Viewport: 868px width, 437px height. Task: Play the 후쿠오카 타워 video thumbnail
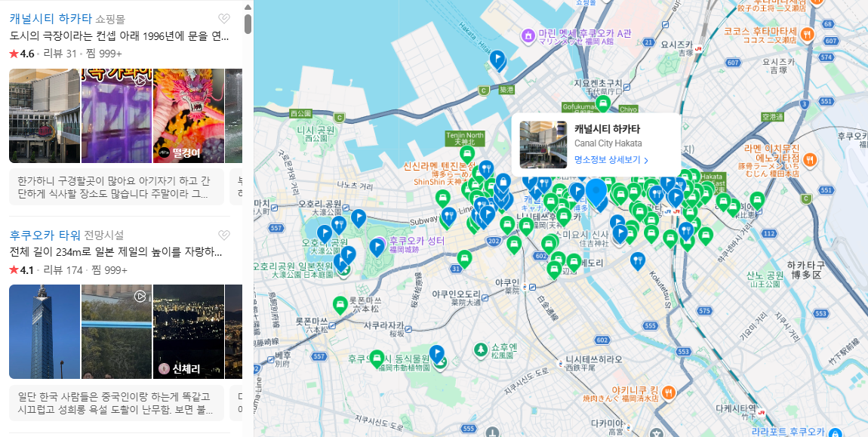point(116,332)
